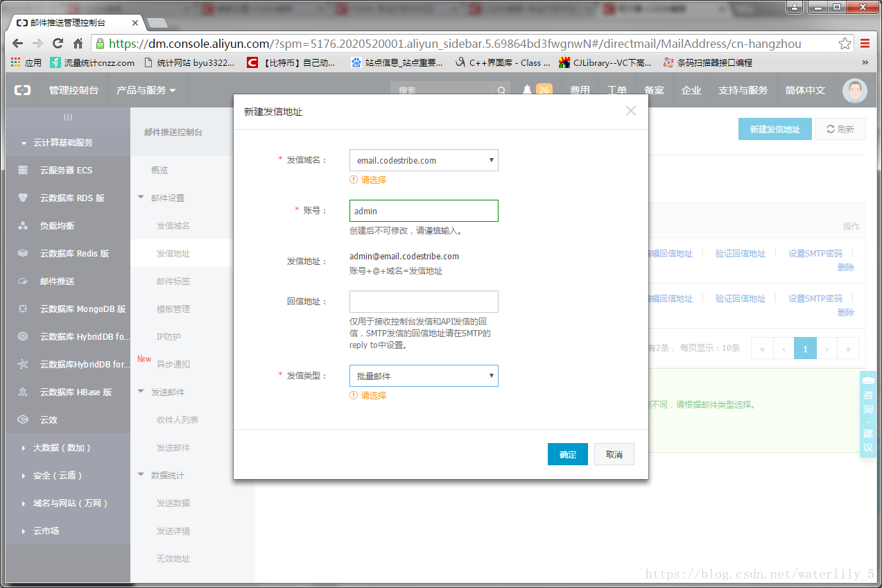Reload the page using browser refresh button
Screen dimensions: 882x588
click(58, 43)
